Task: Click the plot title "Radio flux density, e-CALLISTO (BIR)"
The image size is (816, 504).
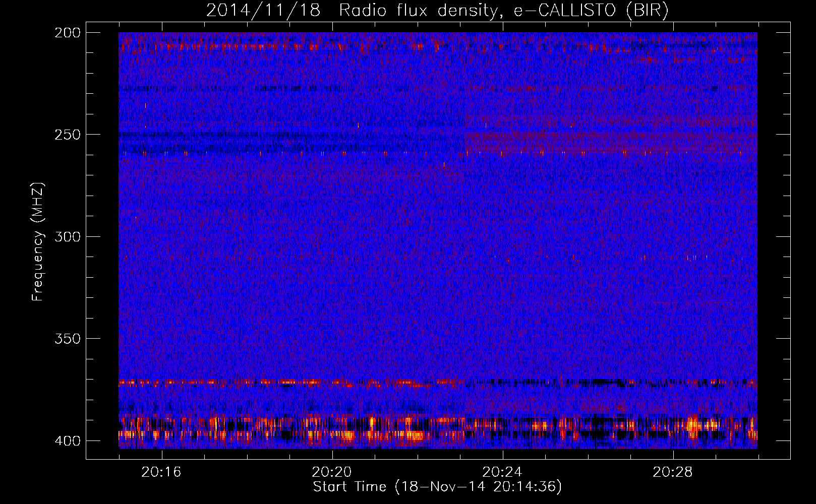Action: (504, 11)
